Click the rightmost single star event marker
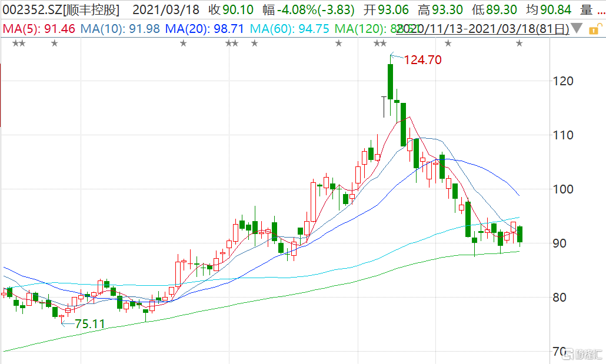 (519, 44)
